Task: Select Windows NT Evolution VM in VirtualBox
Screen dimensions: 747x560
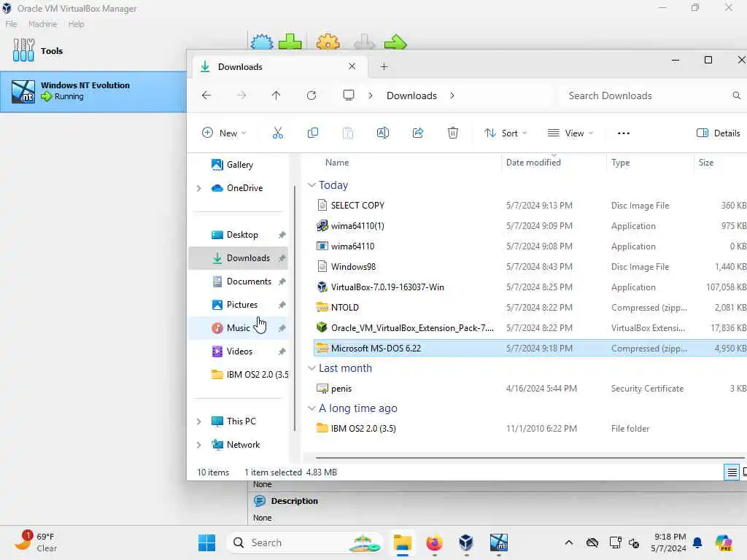Action: point(93,91)
